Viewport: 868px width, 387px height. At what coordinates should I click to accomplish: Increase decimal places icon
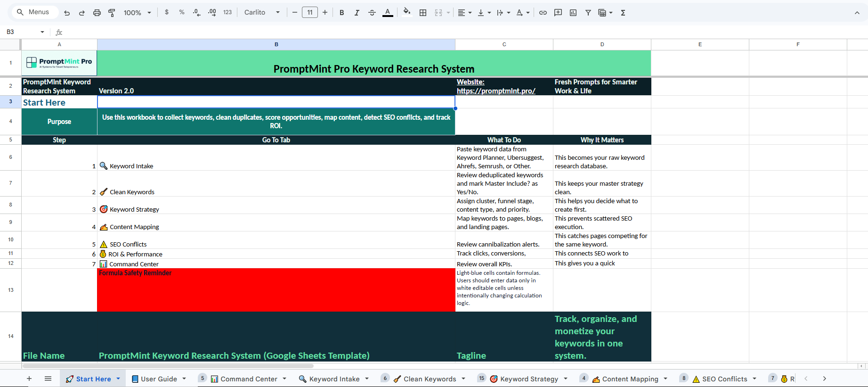(x=212, y=13)
